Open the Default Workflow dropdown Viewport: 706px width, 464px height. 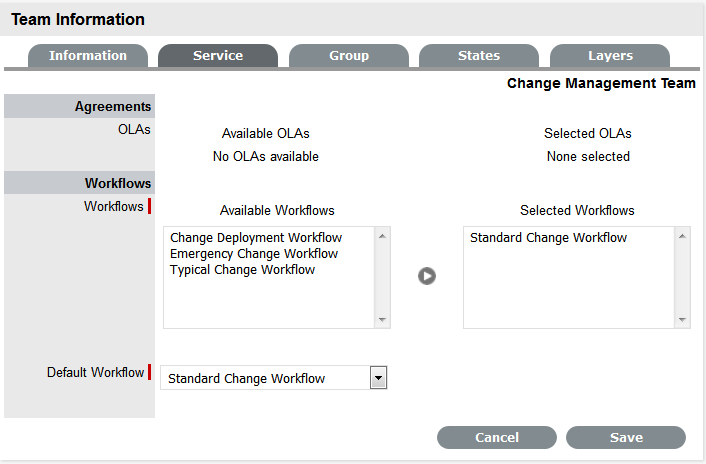272,378
